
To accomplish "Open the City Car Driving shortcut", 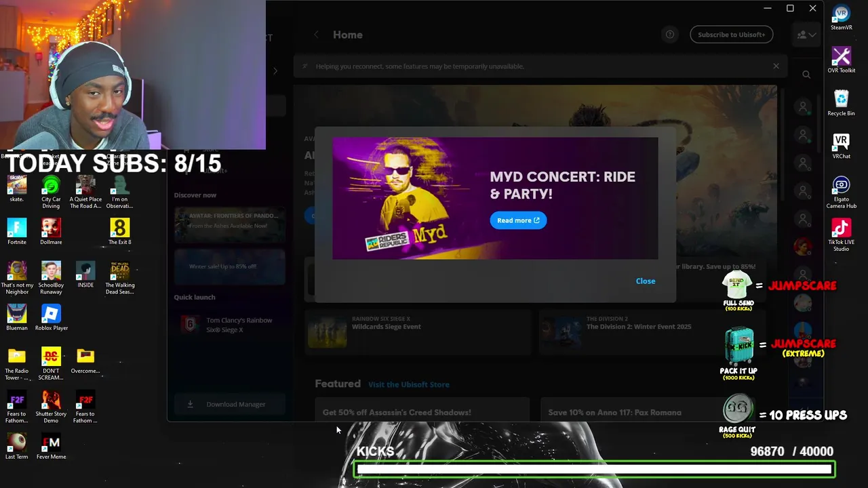I will (x=51, y=192).
